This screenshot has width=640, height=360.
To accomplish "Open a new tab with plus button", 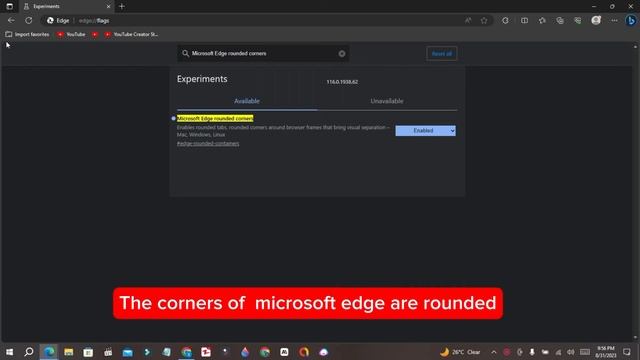I will point(122,6).
